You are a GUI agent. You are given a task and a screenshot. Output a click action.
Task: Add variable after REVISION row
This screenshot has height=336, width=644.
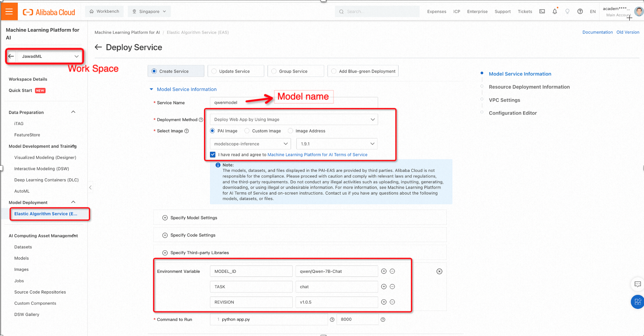pyautogui.click(x=384, y=302)
